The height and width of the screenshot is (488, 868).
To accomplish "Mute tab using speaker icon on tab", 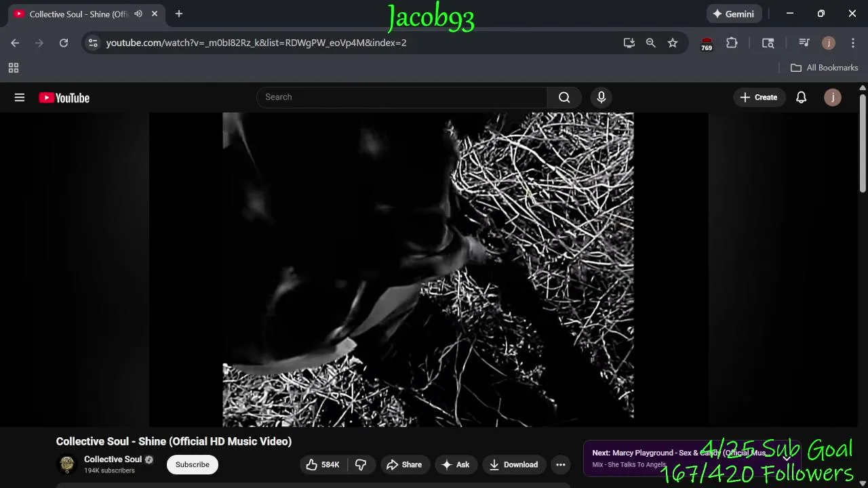I will pyautogui.click(x=138, y=14).
